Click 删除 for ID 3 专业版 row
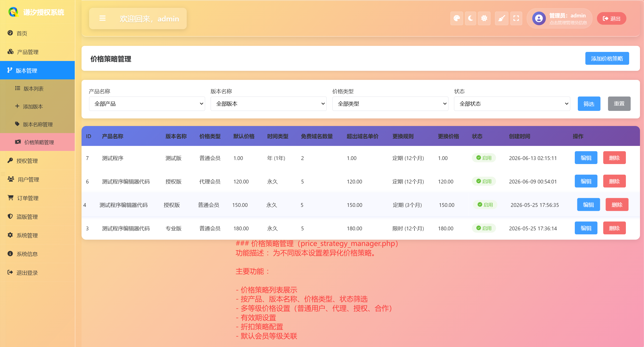 pos(614,228)
